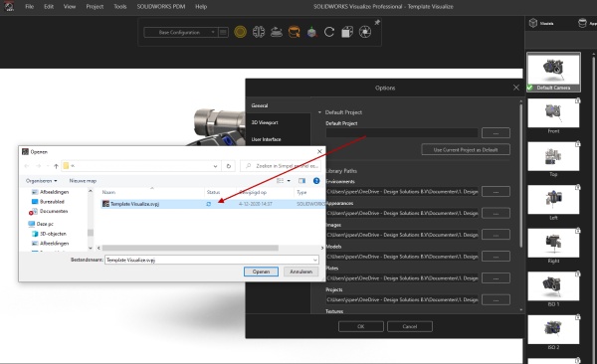Click the turntable icon in the toolbar
597x364 pixels.
tap(277, 32)
